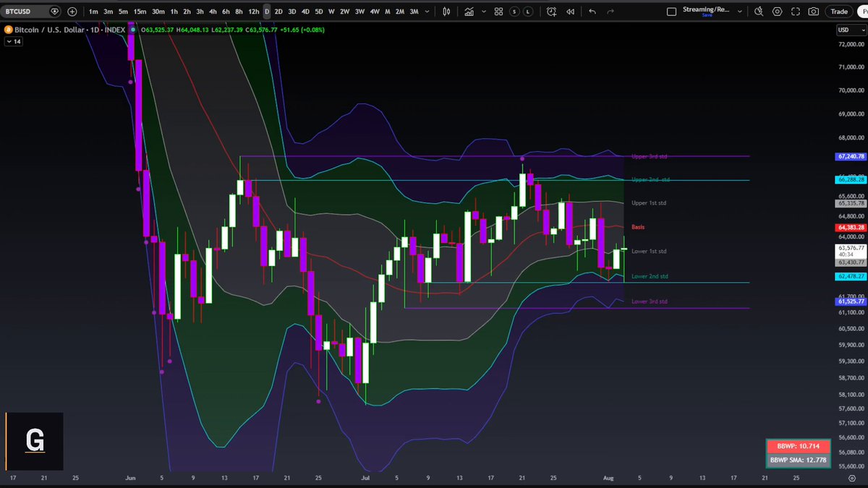868x488 pixels.
Task: Open the Indicators menu icon
Action: (470, 12)
